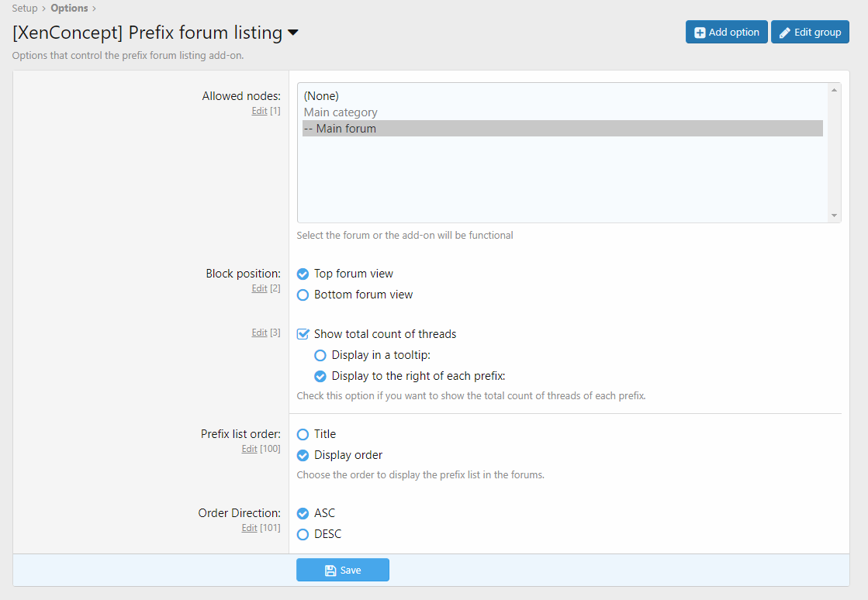This screenshot has width=868, height=600.
Task: Select Top forum view radio button
Action: (x=303, y=274)
